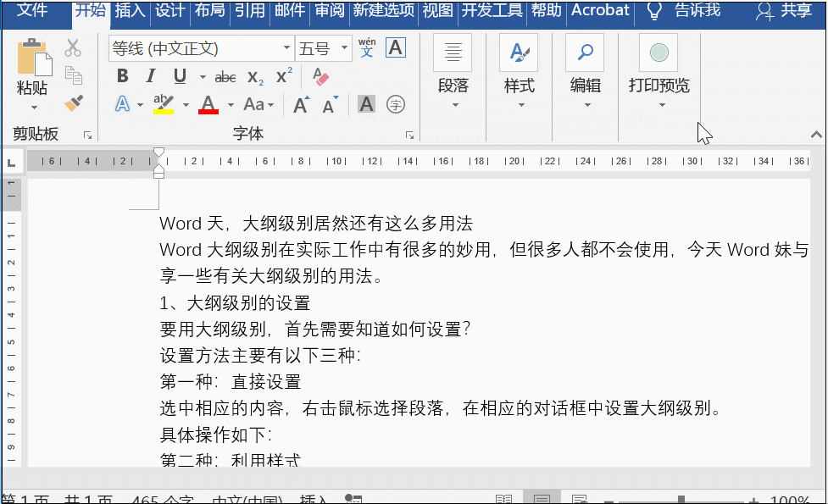The width and height of the screenshot is (828, 504).
Task: Open the text effects dropdown arrow
Action: 139,104
